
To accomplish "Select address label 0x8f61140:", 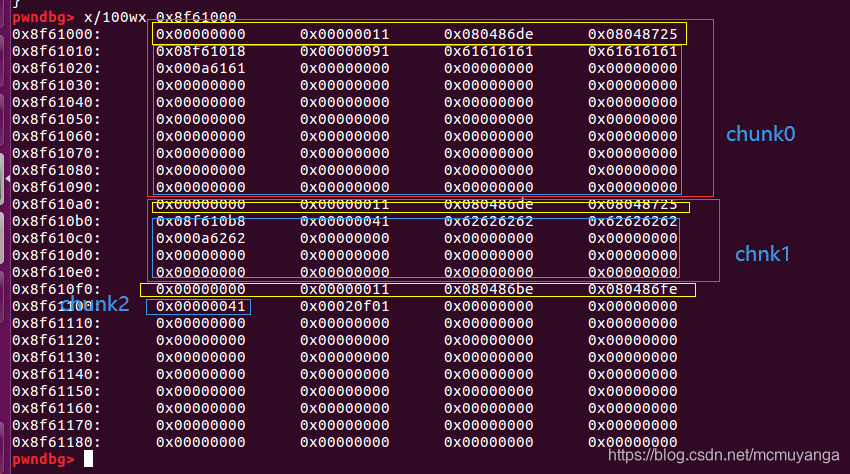I will pos(56,374).
